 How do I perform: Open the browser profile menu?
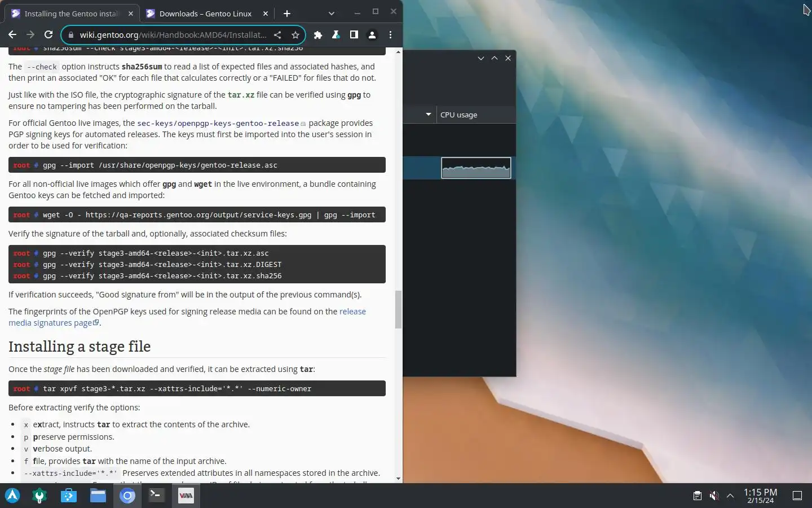372,35
